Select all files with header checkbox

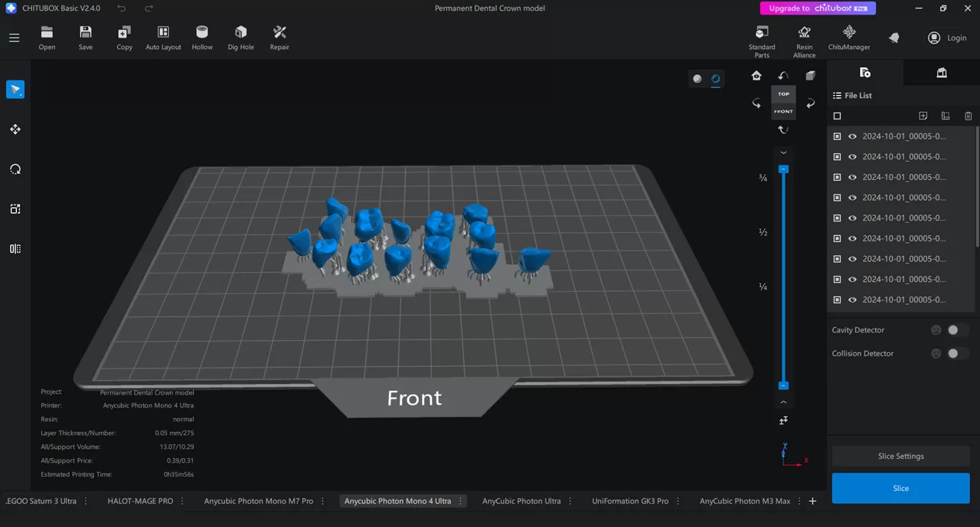coord(837,116)
